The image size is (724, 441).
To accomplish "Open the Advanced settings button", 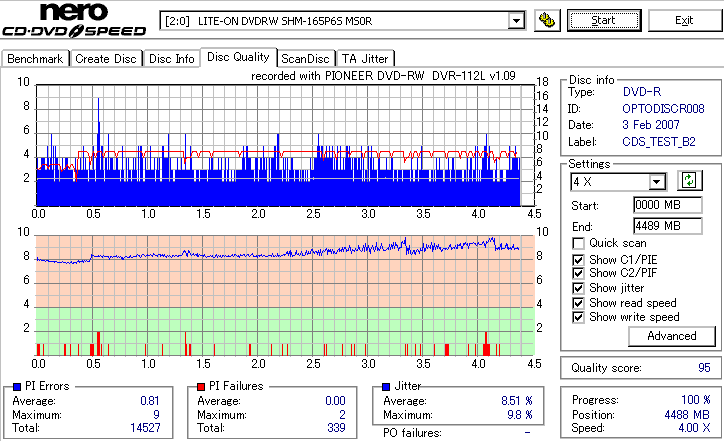I will 672,336.
